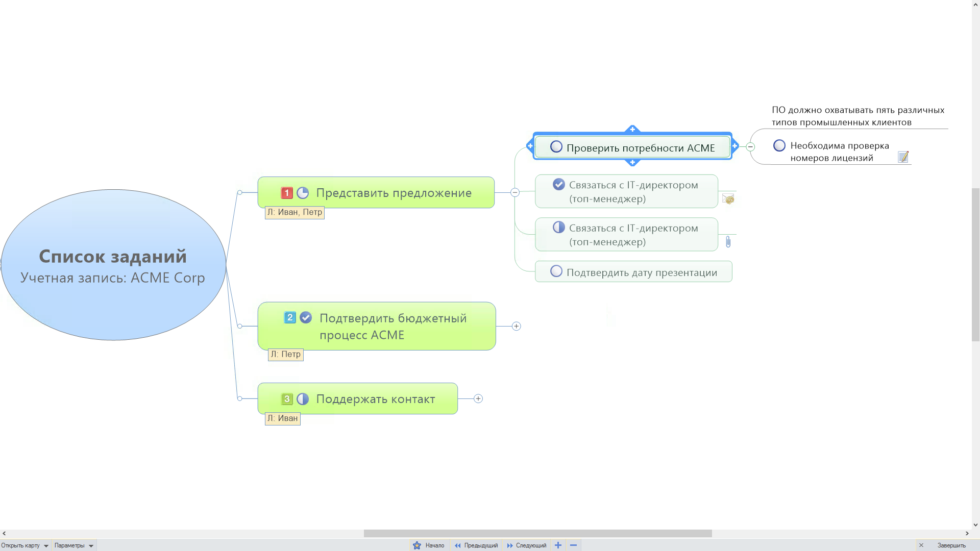Toggle completed checkmark on first IT-директором topic
The width and height of the screenshot is (980, 551).
(559, 184)
